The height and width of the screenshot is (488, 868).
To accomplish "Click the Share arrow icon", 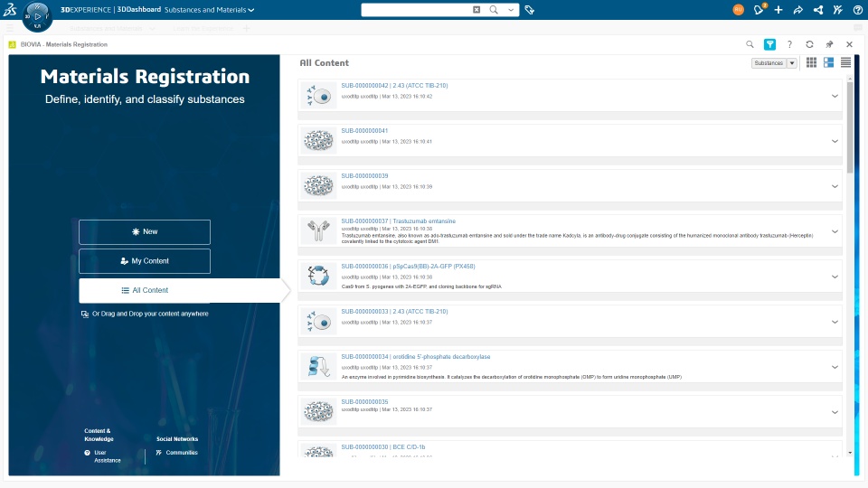I will [x=797, y=10].
